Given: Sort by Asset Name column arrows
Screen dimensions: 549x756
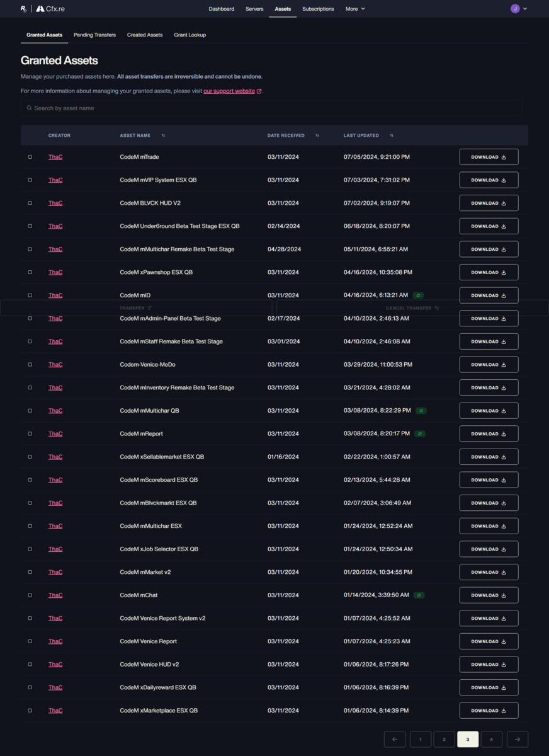Looking at the screenshot, I should 163,135.
